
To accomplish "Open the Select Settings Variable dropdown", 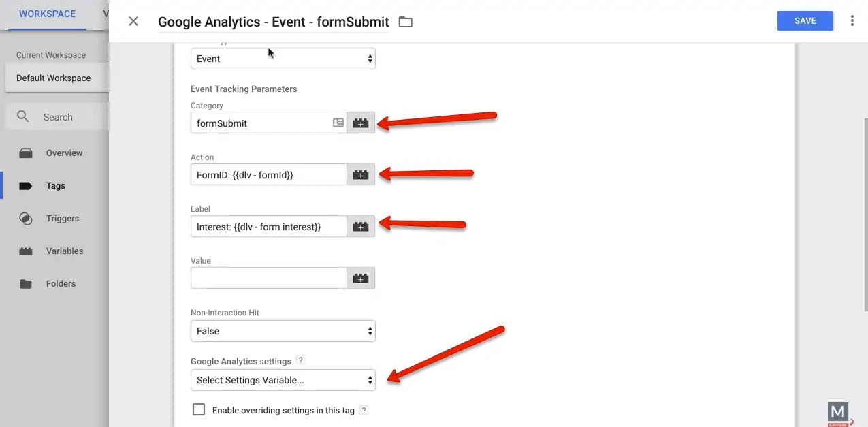I will [283, 380].
